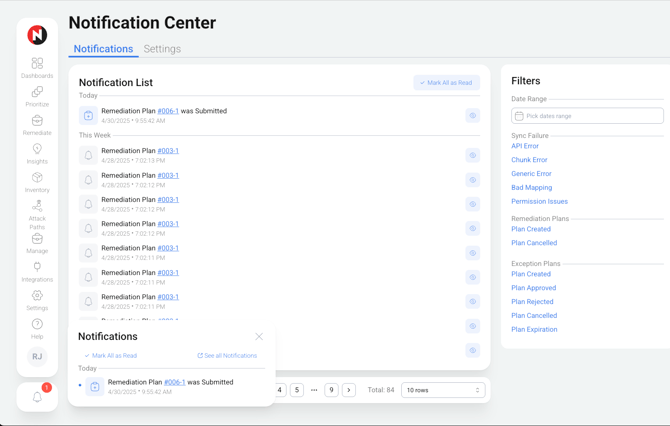Click Mark All as Read in Notification List
The height and width of the screenshot is (426, 670).
[x=446, y=83]
